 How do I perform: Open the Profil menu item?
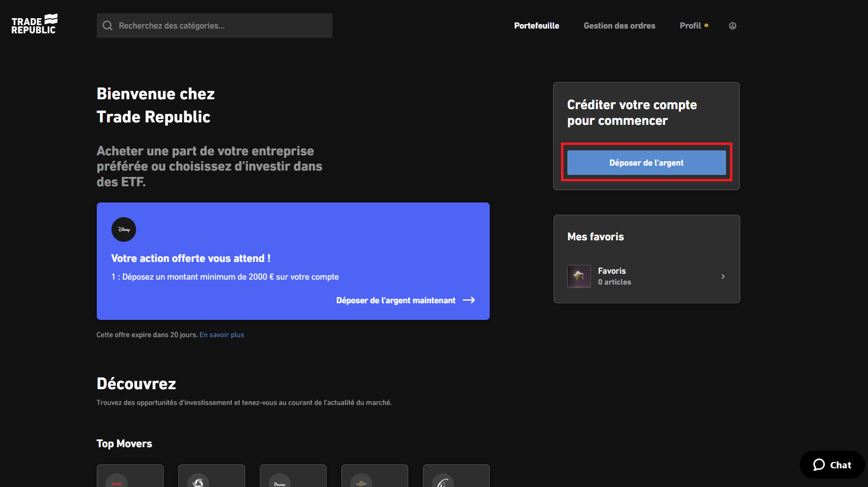pyautogui.click(x=690, y=26)
